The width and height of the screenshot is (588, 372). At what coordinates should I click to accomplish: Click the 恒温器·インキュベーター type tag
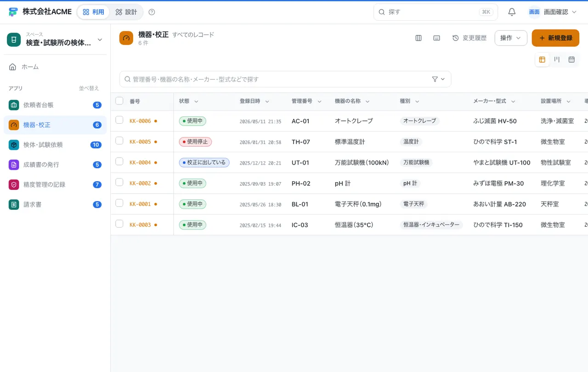click(x=431, y=225)
